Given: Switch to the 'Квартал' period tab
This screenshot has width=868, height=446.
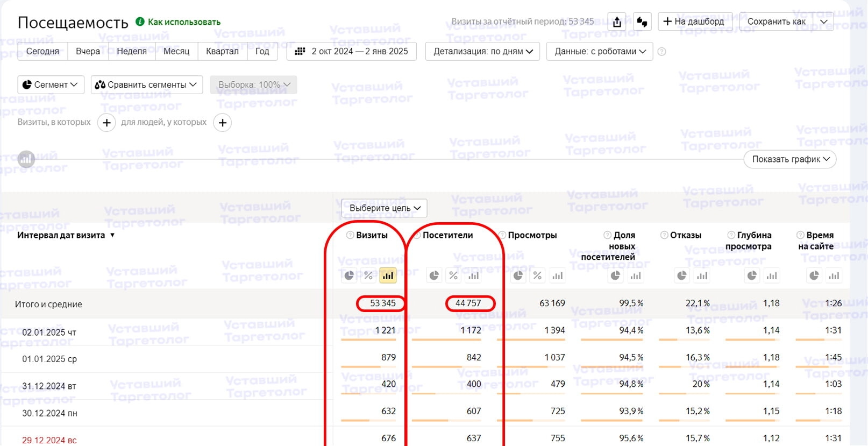Looking at the screenshot, I should coord(222,52).
